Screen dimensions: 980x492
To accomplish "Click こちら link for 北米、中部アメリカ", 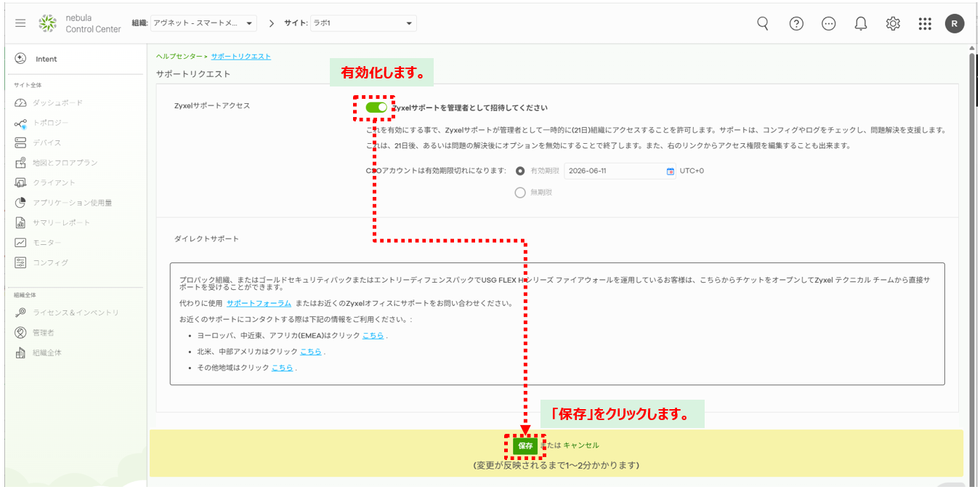I will pos(310,352).
